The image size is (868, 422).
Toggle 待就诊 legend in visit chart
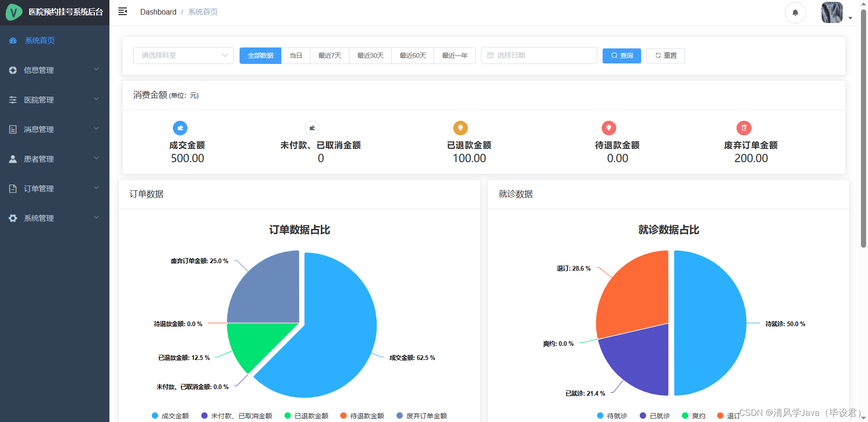tap(612, 416)
